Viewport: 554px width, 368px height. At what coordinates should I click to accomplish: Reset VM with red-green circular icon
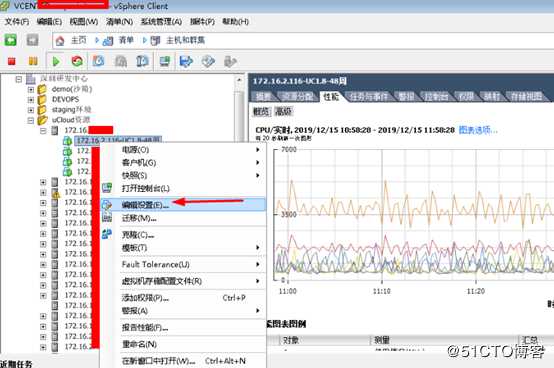(77, 61)
